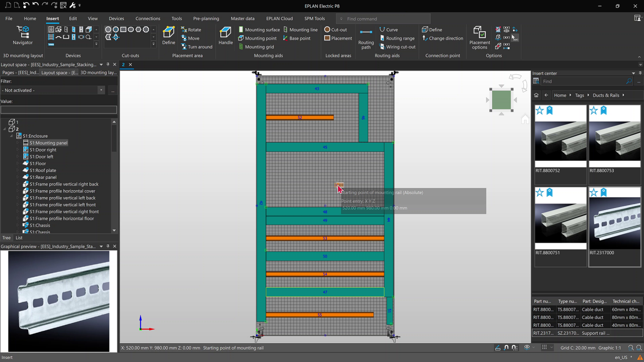644x362 pixels.
Task: Toggle visibility of layers via status bar eye
Action: coord(527,347)
